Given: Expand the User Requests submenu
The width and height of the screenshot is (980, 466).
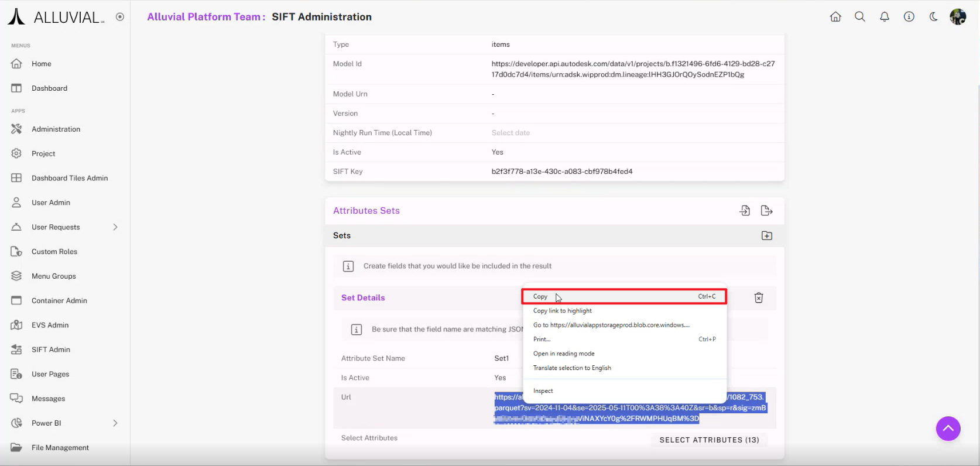Looking at the screenshot, I should (115, 227).
